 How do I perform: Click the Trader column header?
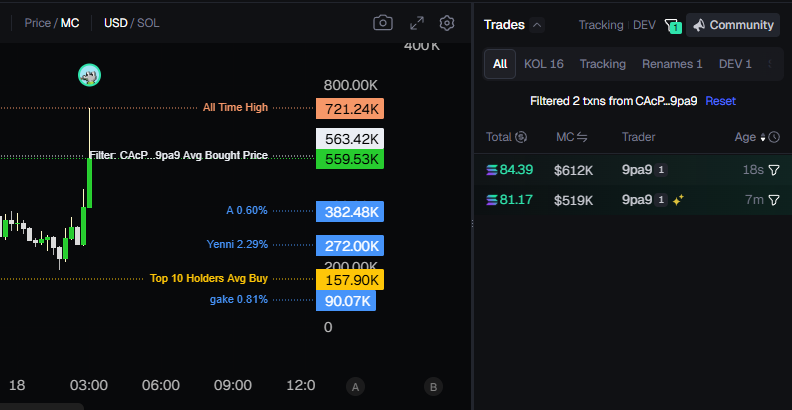pos(638,137)
